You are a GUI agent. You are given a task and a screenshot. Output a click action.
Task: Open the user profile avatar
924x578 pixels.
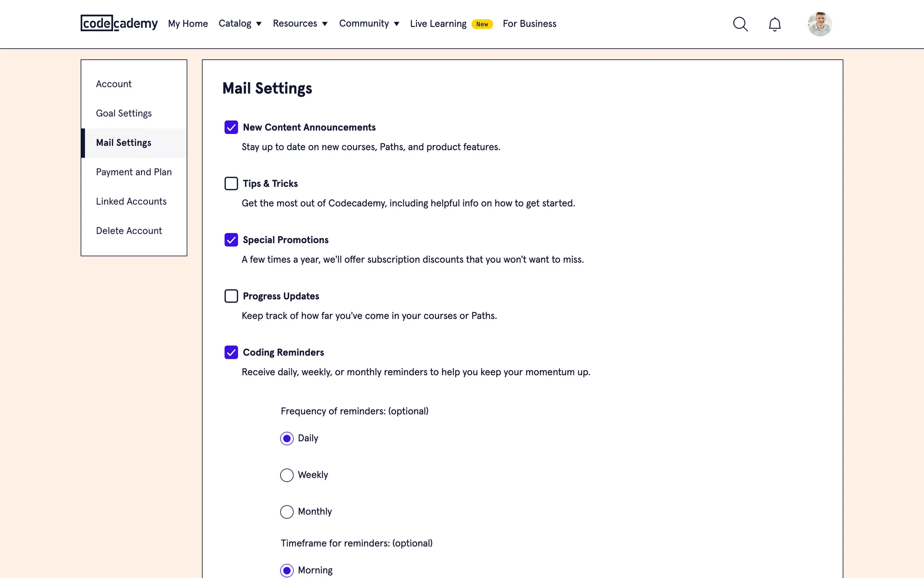pos(820,24)
